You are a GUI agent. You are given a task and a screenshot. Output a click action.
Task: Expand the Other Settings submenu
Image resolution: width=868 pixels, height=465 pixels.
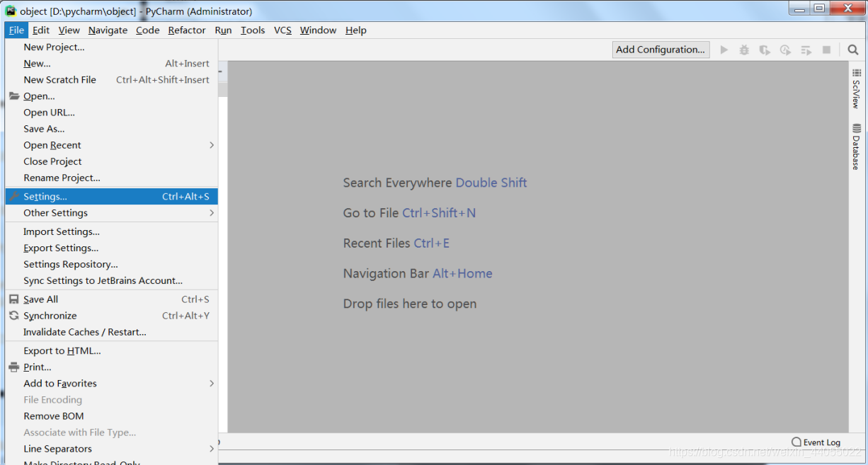(x=55, y=212)
